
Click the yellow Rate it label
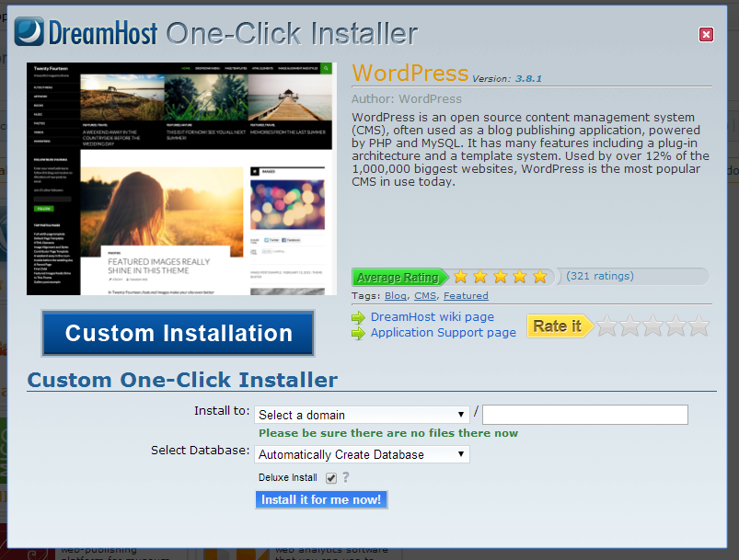pos(560,326)
